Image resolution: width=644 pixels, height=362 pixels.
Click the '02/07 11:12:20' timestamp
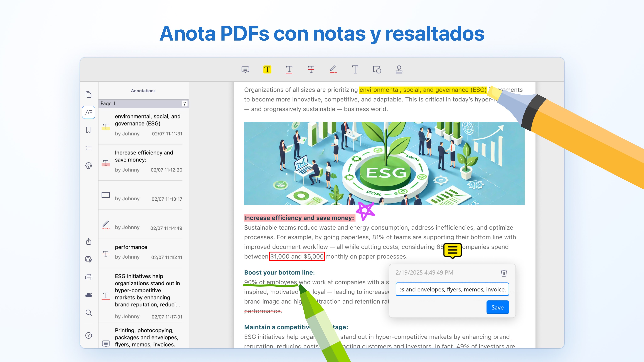166,170
